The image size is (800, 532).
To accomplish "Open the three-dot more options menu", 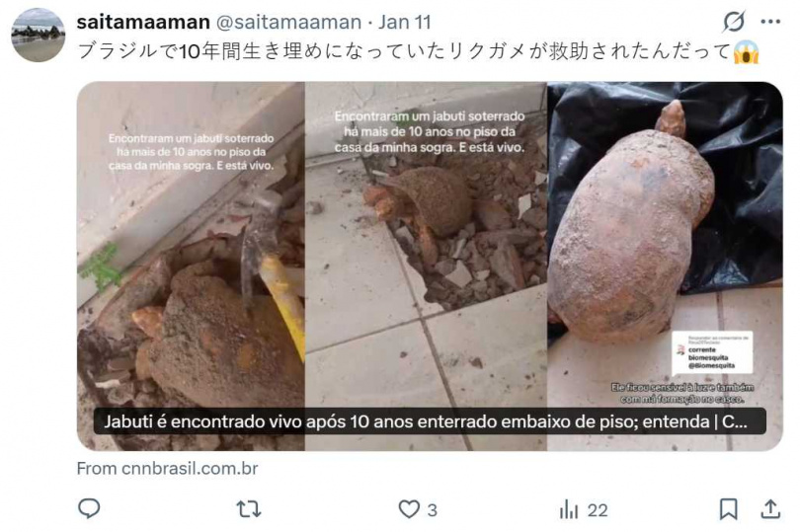I will click(x=770, y=22).
